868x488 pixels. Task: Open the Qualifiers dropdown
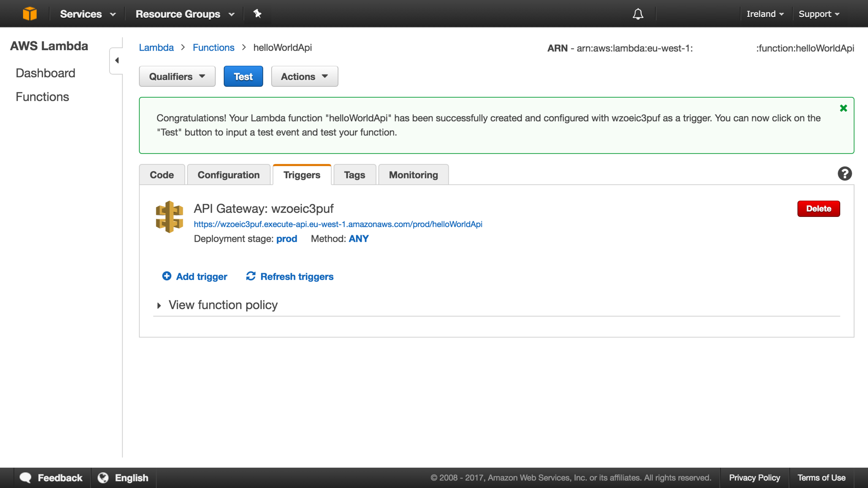(177, 77)
